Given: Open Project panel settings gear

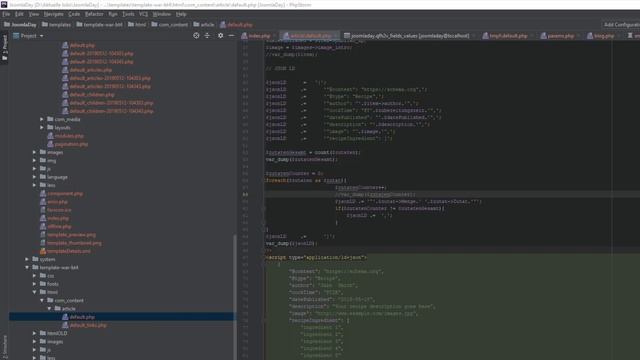Looking at the screenshot, I should [x=220, y=36].
